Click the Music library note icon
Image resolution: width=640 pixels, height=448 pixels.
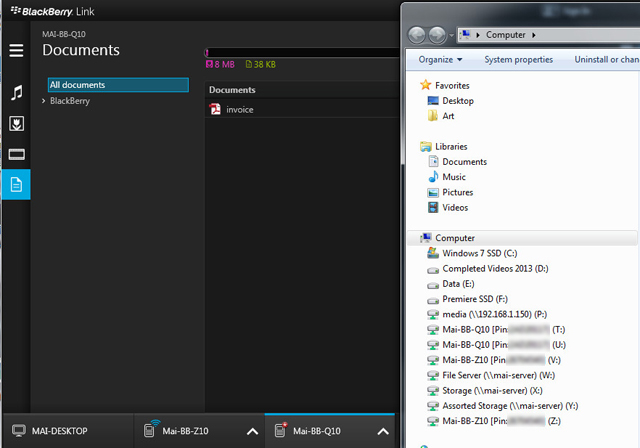tap(433, 177)
